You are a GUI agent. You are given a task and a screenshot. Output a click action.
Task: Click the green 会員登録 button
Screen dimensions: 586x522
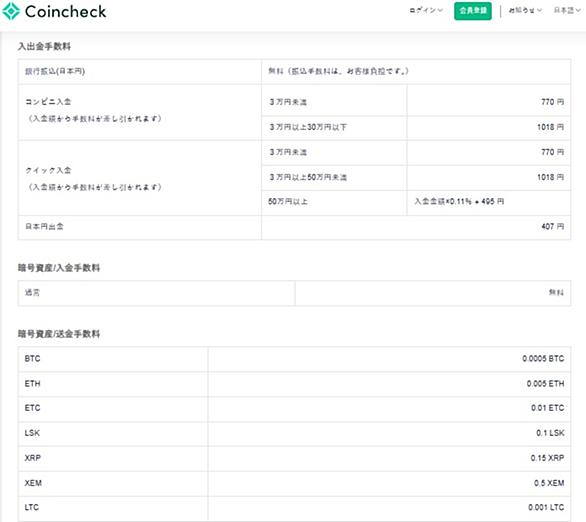tap(473, 11)
